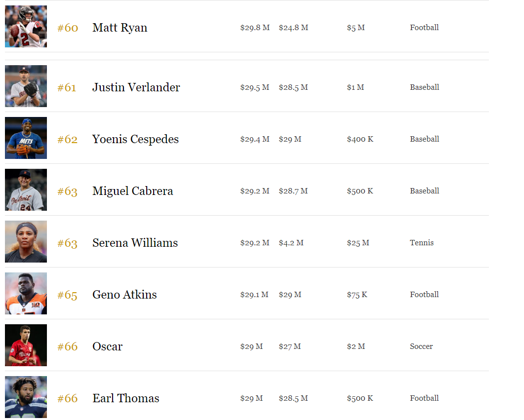The image size is (524, 420).
Task: Click the #60 rank number
Action: [x=68, y=28]
